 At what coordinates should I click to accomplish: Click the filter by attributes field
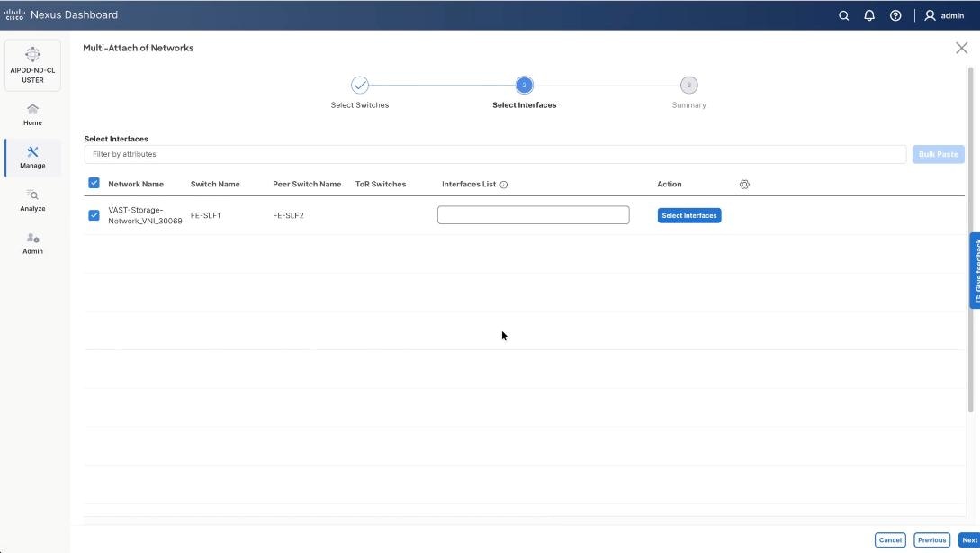495,153
